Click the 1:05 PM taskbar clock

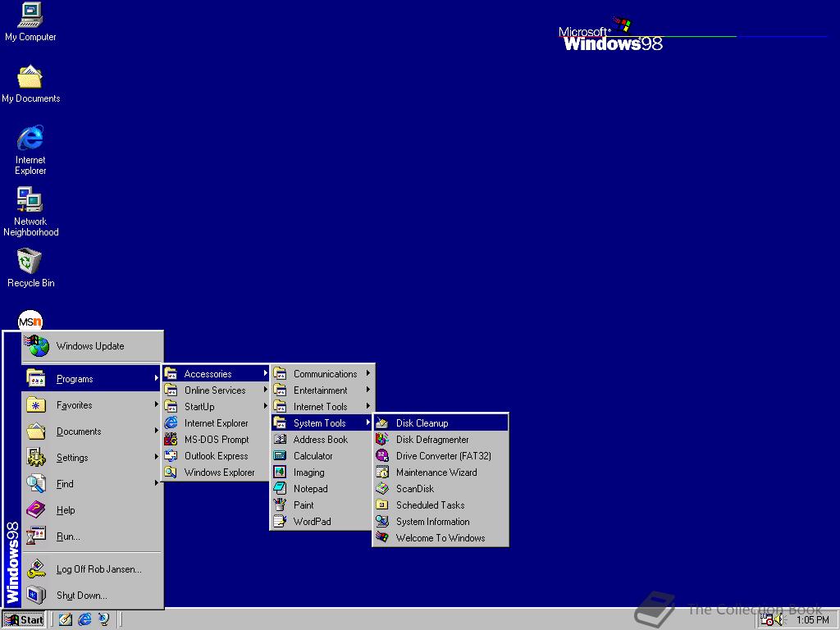[812, 620]
